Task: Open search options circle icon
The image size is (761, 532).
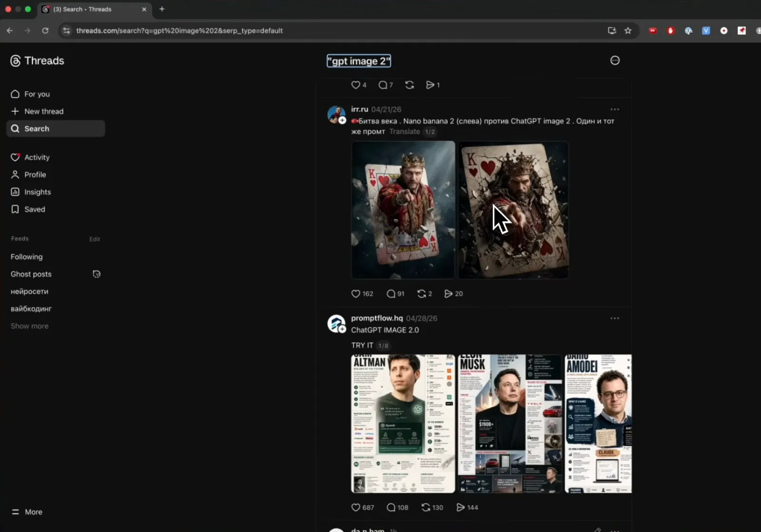Action: coord(615,60)
